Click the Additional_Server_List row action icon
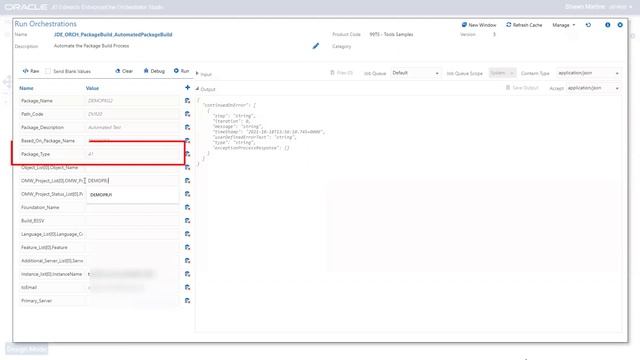This screenshot has height=360, width=640. click(187, 260)
